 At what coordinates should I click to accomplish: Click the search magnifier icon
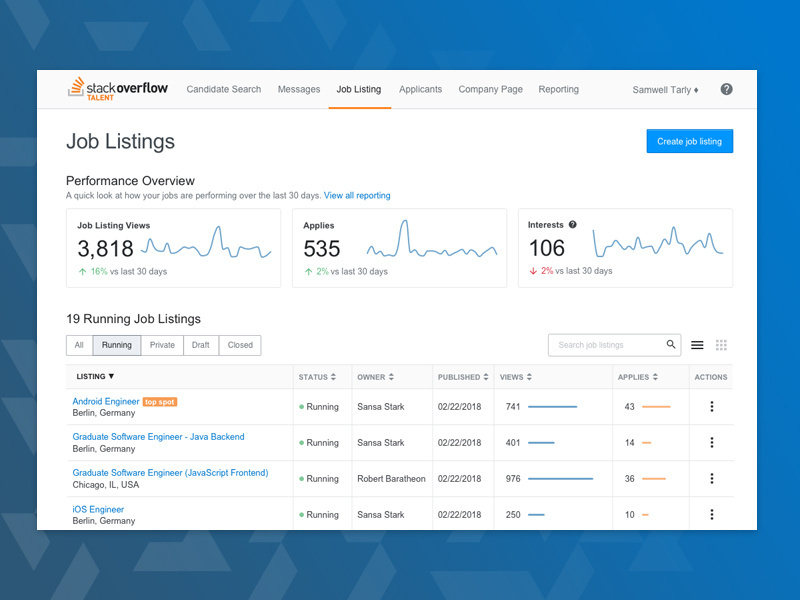[671, 345]
